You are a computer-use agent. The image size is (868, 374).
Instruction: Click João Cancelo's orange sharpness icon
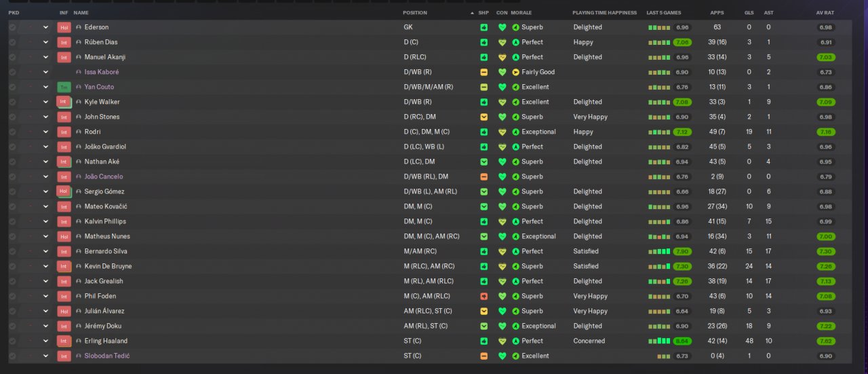pyautogui.click(x=484, y=176)
